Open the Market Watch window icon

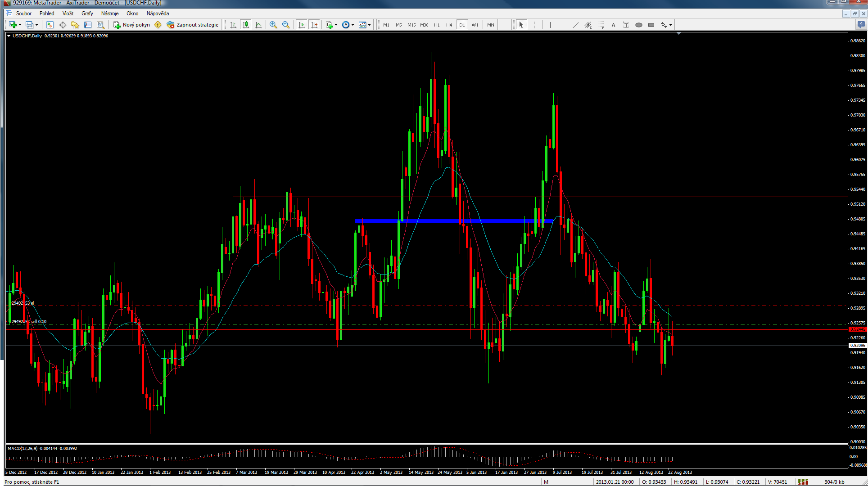[x=50, y=25]
